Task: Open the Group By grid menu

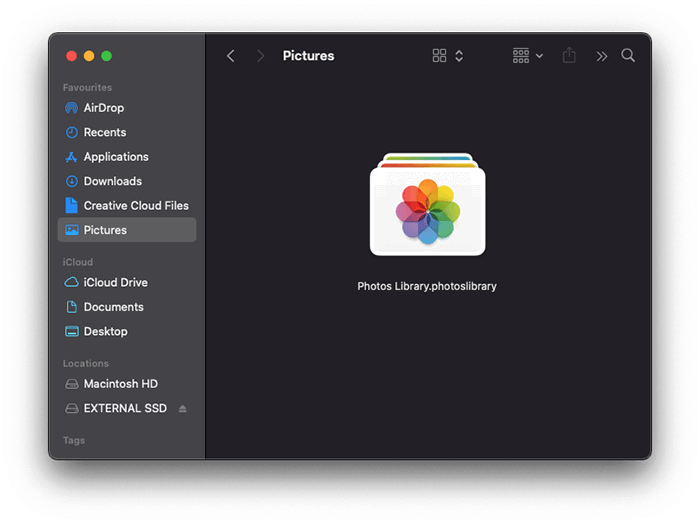Action: pyautogui.click(x=521, y=56)
